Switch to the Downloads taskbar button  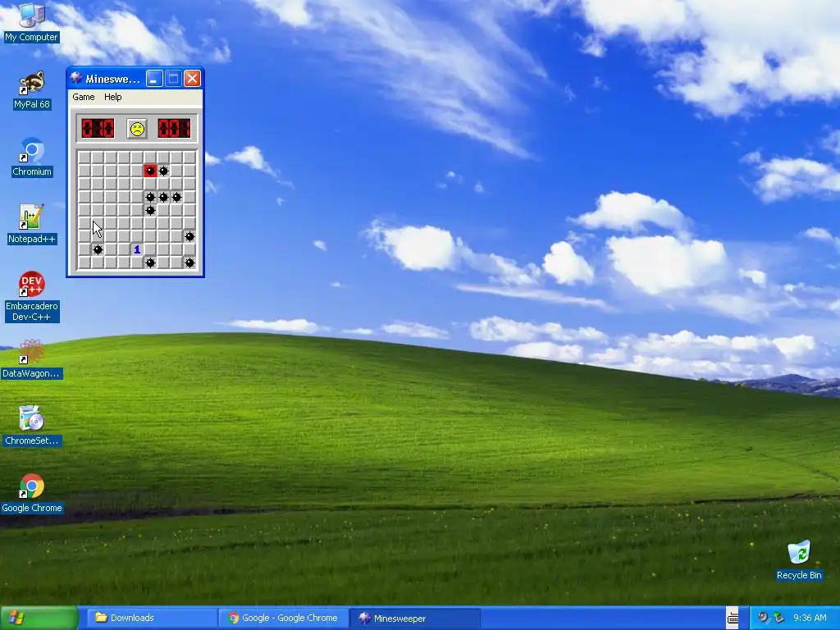150,619
